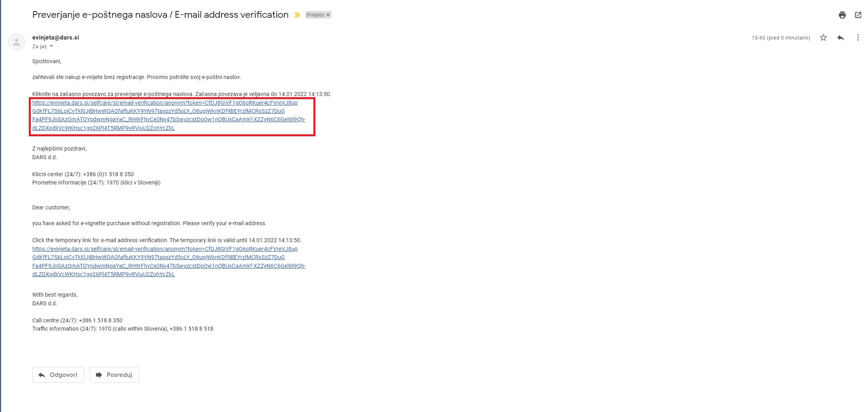Screen dimensions: 868x412
Task: Click the email subject heading text
Action: [x=160, y=15]
